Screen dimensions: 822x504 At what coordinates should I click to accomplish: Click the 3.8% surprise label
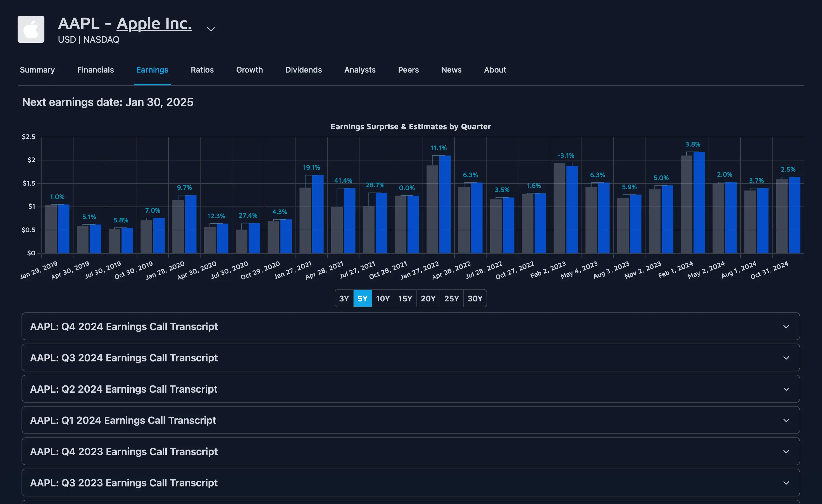click(693, 144)
